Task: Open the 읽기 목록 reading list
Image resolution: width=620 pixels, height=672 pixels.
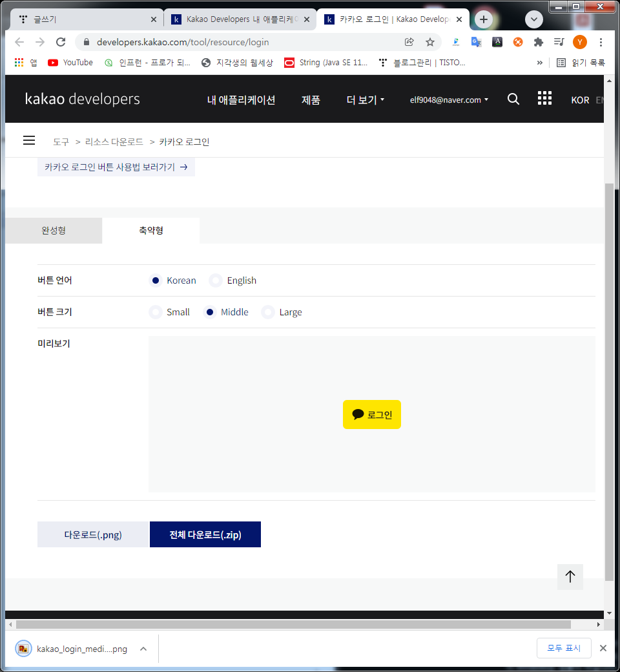Action: pos(581,63)
